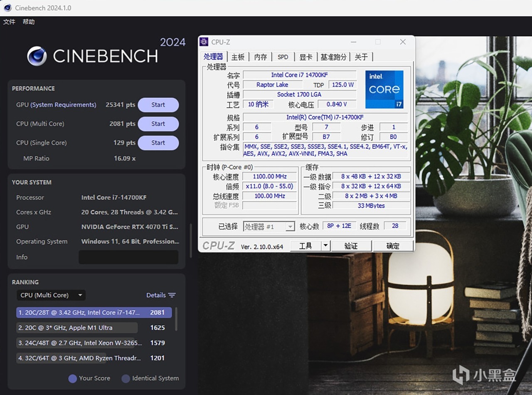Expand the CPU (Multi Core) ranking dropdown
This screenshot has height=395, width=532.
(x=51, y=295)
